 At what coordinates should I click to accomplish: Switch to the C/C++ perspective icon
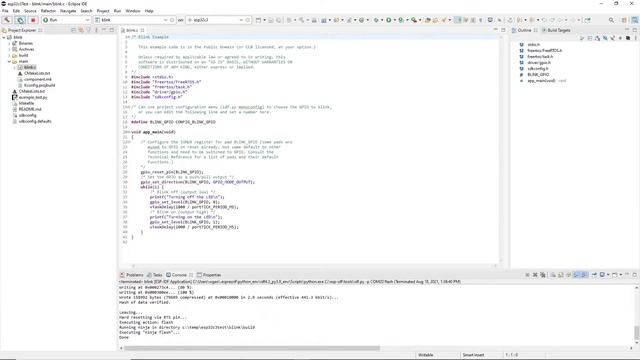(635, 20)
